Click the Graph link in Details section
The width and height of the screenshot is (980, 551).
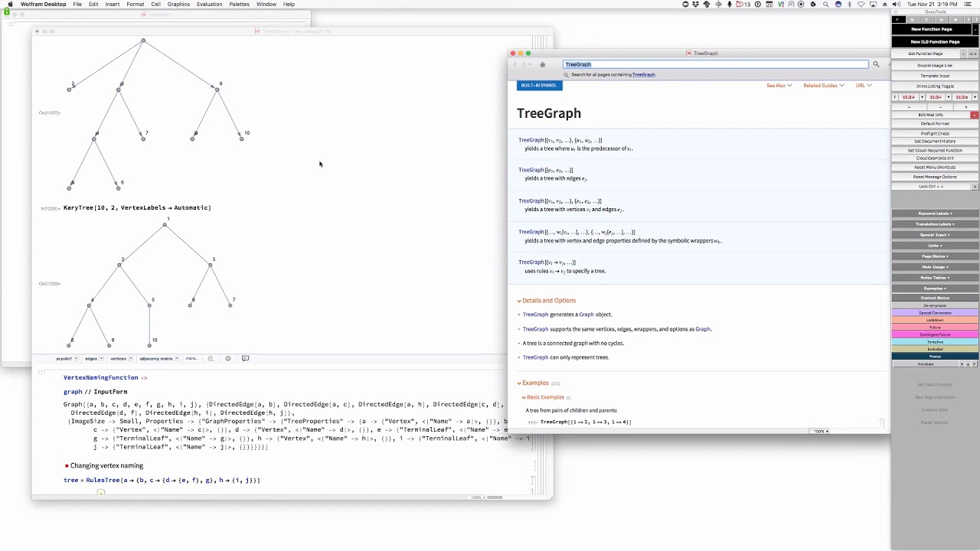click(586, 315)
